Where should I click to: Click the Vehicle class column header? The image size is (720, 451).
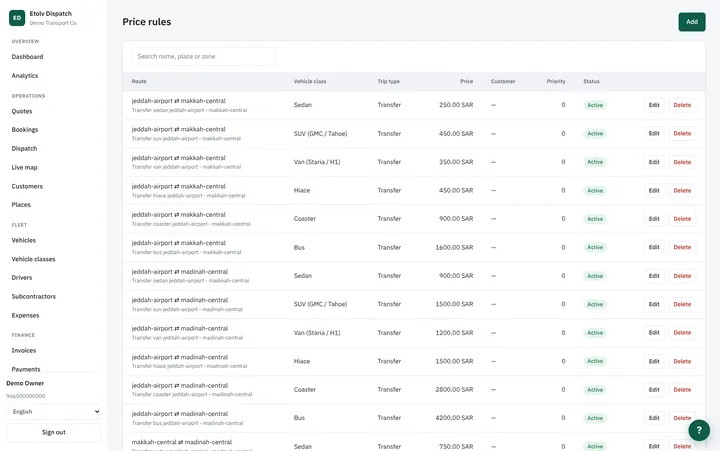point(310,81)
